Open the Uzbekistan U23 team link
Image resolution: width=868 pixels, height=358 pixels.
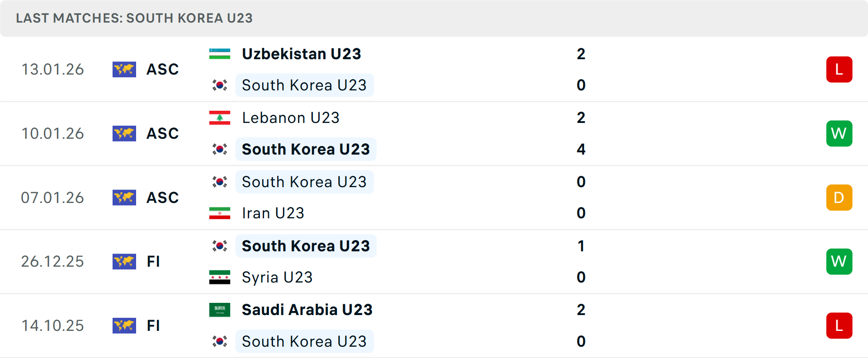tap(301, 54)
